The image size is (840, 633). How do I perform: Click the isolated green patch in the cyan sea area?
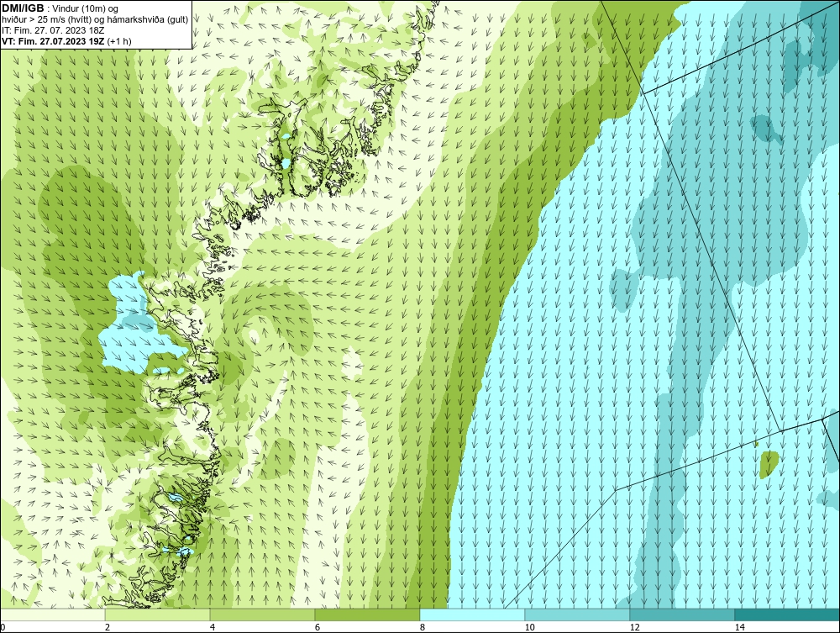coord(769,463)
